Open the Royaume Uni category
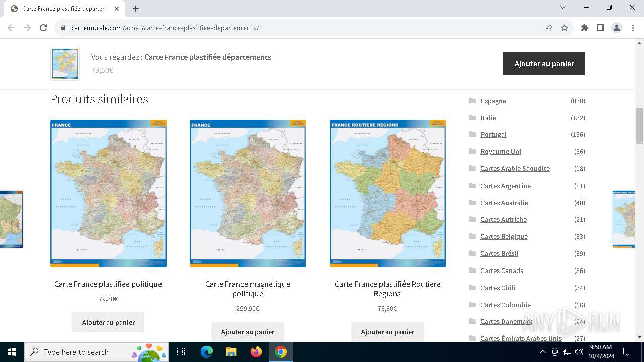The height and width of the screenshot is (362, 644). click(501, 151)
